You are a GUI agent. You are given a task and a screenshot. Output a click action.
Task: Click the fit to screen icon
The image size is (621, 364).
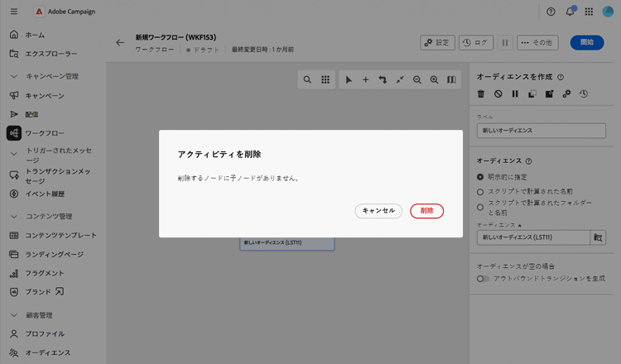400,79
